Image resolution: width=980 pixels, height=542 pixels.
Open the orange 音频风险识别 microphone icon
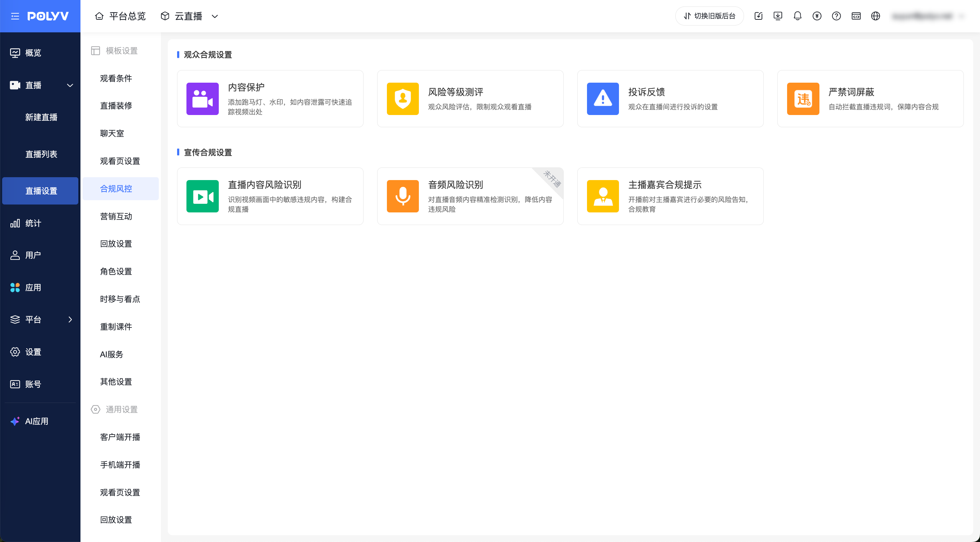pyautogui.click(x=402, y=196)
